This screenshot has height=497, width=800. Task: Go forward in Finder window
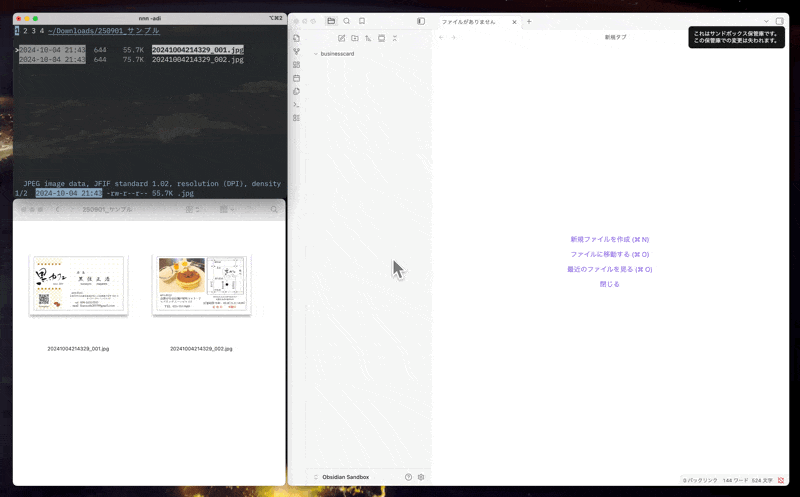tap(71, 210)
